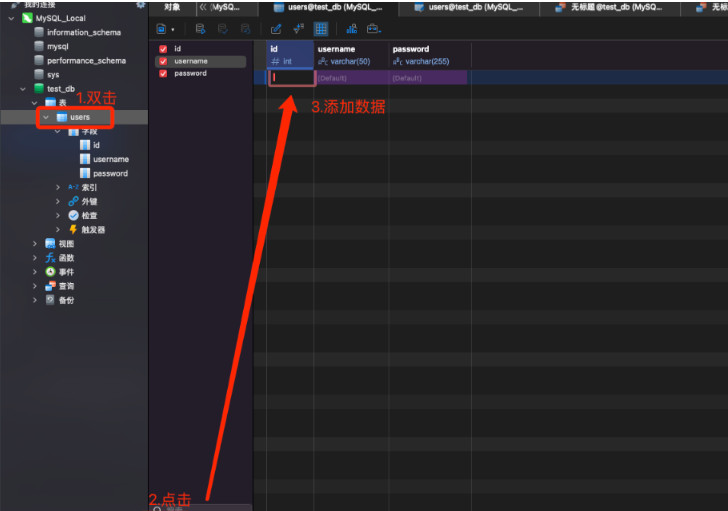Click the 备份 backup icon
This screenshot has height=511, width=728.
50,300
